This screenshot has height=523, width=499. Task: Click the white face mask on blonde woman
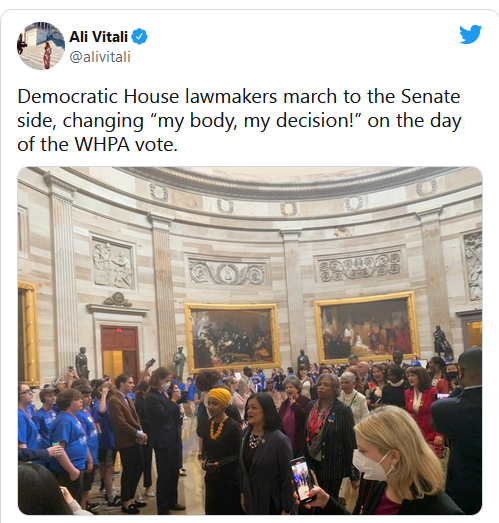coord(369,464)
